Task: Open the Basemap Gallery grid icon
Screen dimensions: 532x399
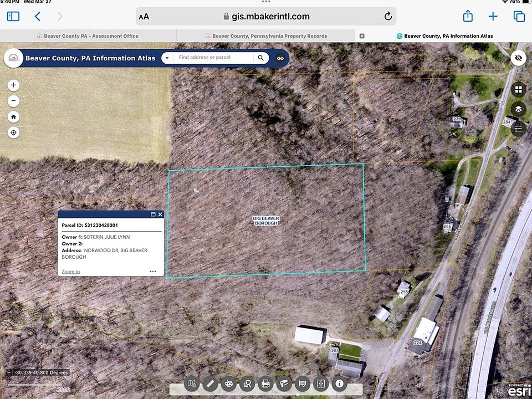Action: click(519, 90)
